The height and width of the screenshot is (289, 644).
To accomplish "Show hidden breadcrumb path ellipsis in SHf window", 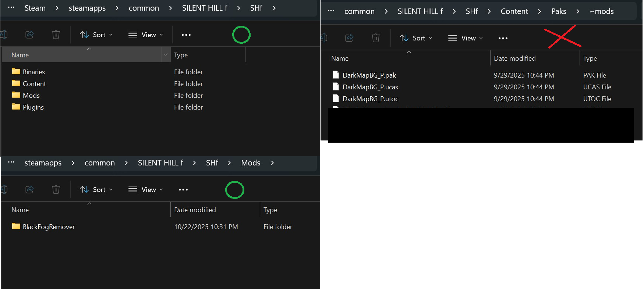I will (x=11, y=7).
